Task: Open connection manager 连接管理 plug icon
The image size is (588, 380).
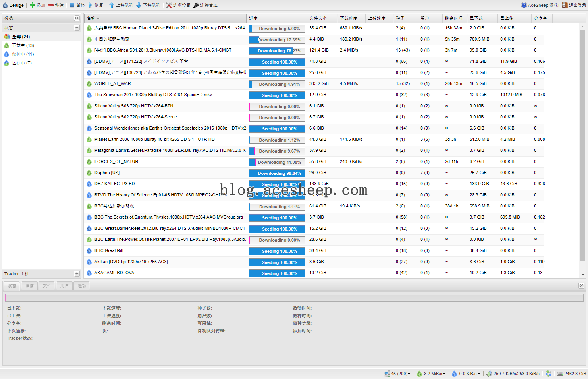Action: (x=196, y=5)
